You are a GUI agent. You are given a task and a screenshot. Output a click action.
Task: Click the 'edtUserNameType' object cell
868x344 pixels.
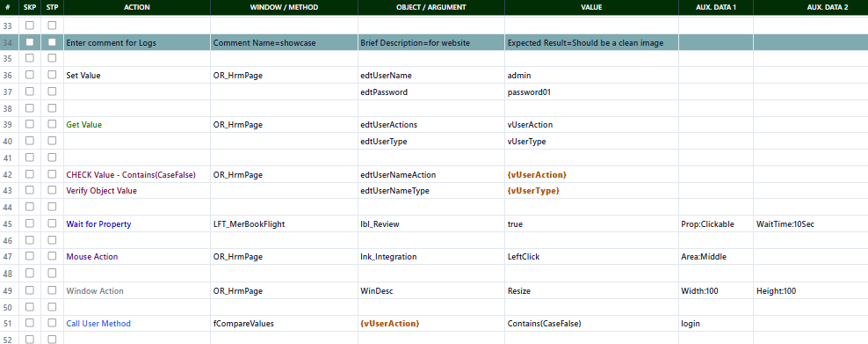pyautogui.click(x=431, y=191)
